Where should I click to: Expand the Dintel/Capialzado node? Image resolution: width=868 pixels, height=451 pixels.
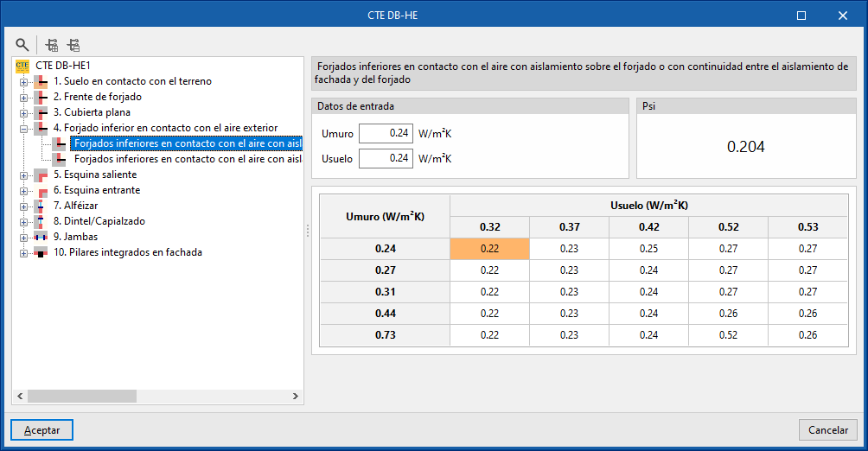click(x=23, y=222)
